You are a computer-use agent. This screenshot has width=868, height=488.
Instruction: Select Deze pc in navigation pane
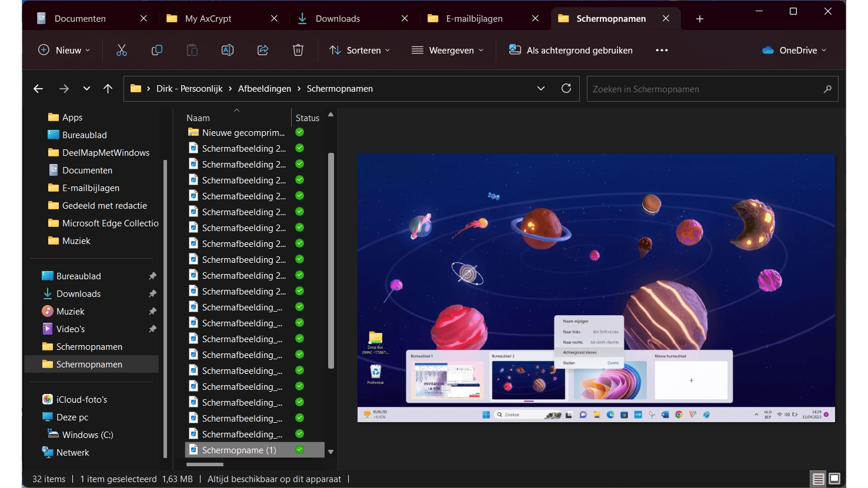tap(72, 417)
